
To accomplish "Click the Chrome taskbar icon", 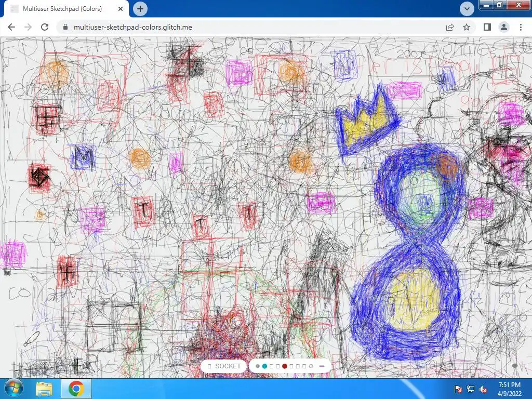I will point(76,389).
